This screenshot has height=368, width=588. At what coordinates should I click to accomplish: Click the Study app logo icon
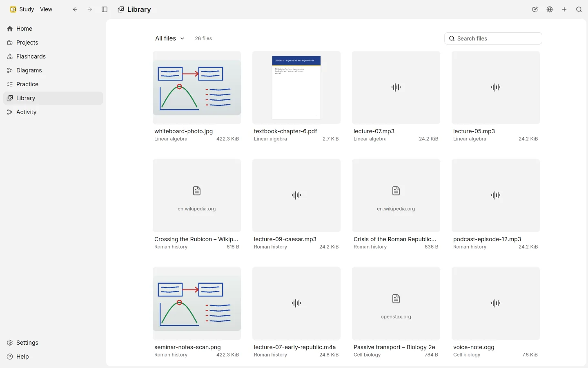(x=13, y=9)
